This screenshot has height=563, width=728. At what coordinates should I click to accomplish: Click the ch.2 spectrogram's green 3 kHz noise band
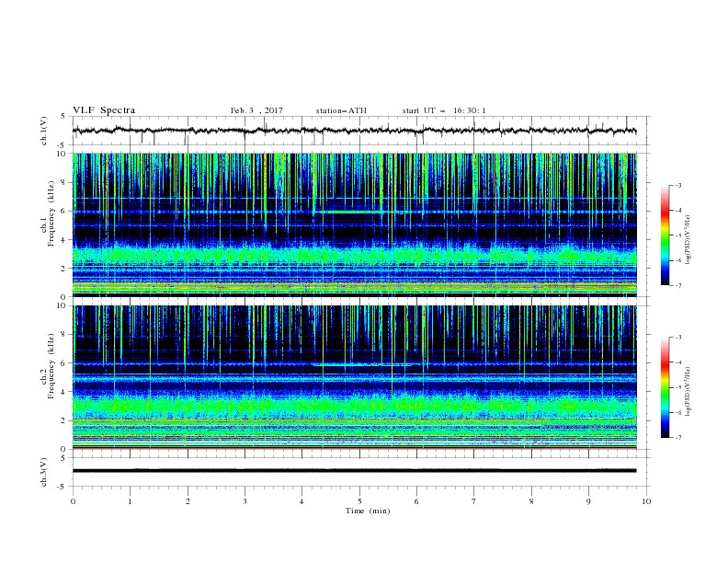pos(354,408)
